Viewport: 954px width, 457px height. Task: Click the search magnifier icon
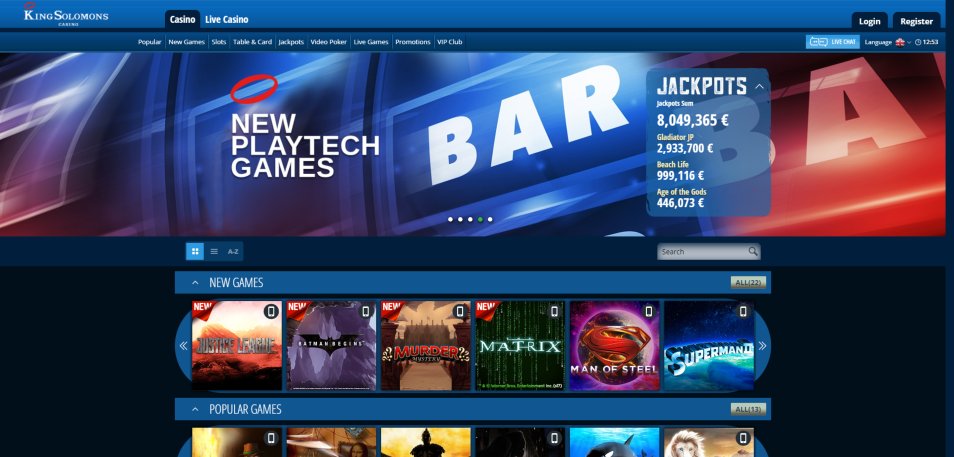[x=753, y=251]
